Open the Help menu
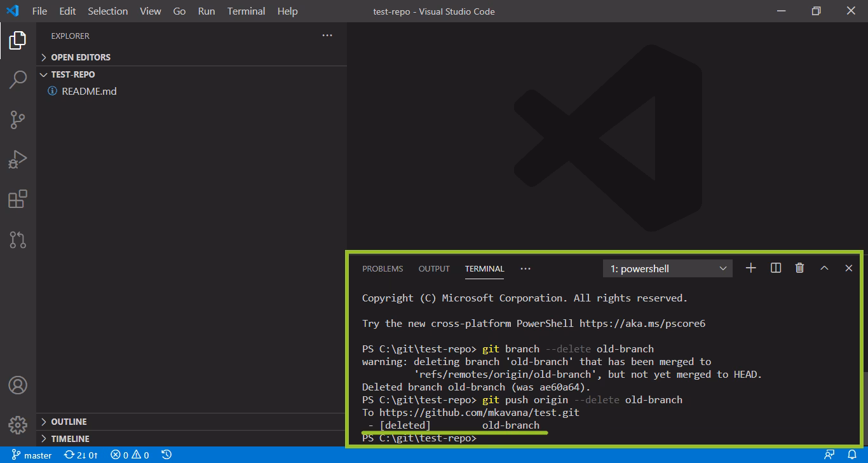Viewport: 868px width, 463px height. coord(288,11)
